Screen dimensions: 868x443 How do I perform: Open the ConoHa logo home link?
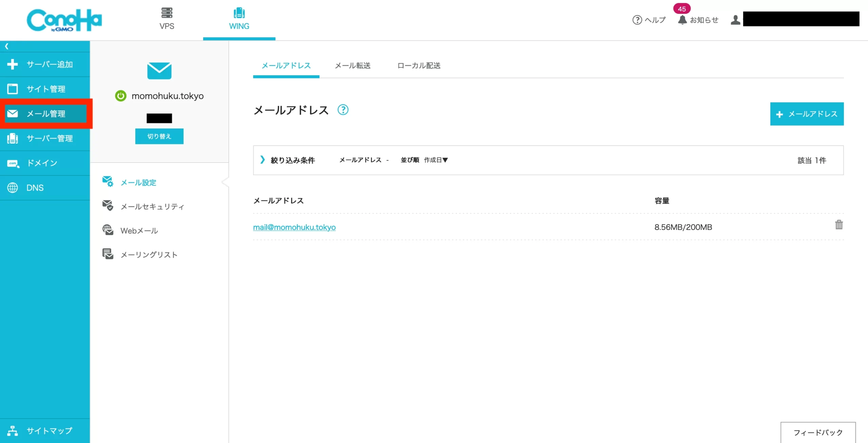point(64,20)
